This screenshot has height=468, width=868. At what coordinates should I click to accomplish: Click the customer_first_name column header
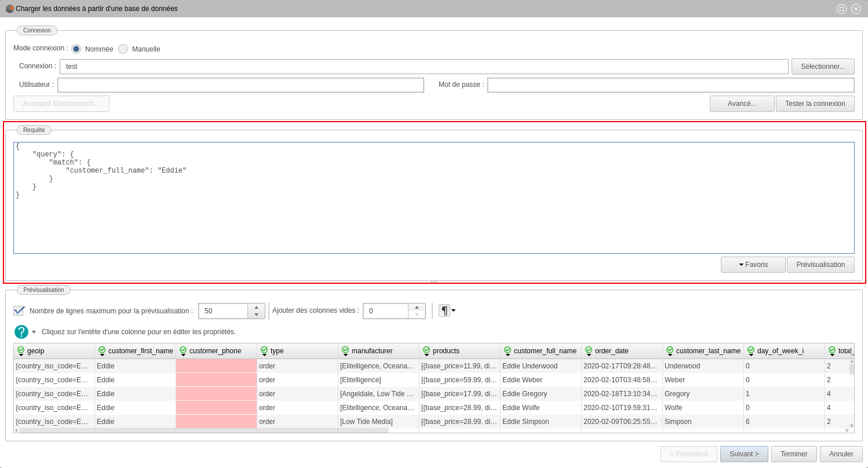tap(136, 351)
